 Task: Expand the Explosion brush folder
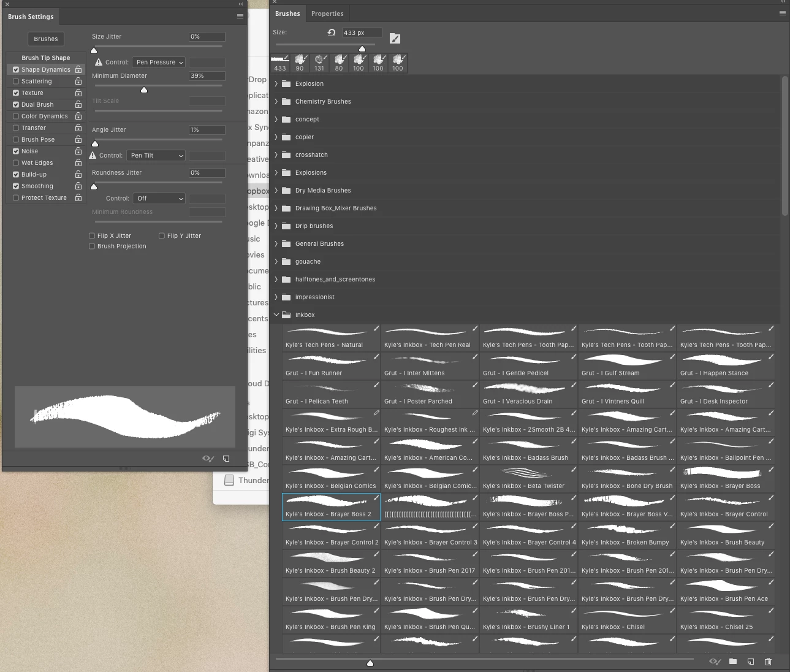pyautogui.click(x=276, y=83)
